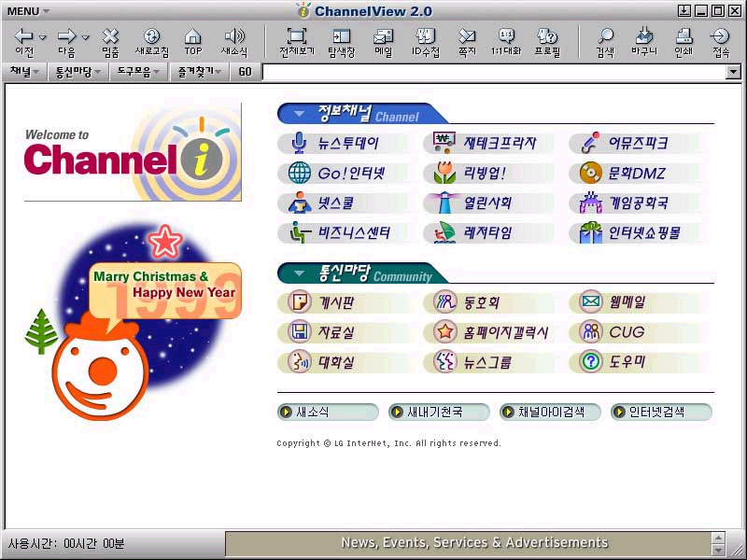The image size is (747, 560).
Task: Open the 탐색창 explorer pane icon
Action: tap(342, 35)
